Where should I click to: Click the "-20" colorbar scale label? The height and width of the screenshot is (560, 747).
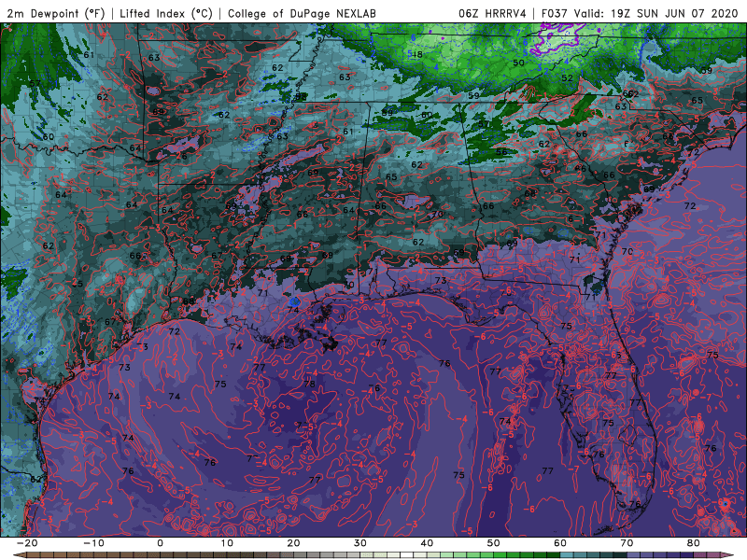tap(27, 543)
